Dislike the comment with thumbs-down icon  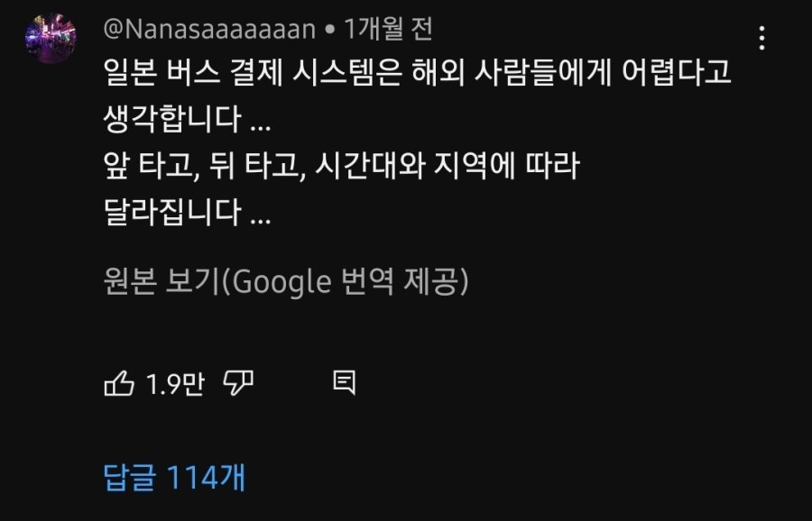tap(237, 384)
